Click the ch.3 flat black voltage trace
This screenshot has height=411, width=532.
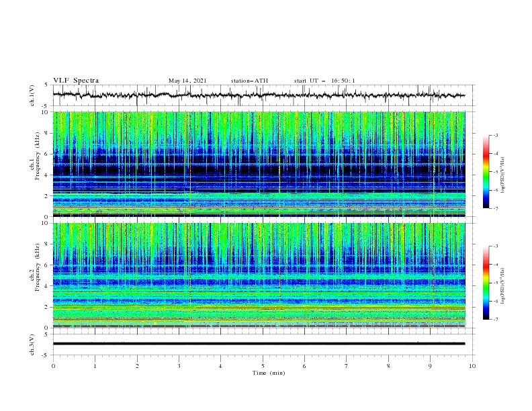tap(259, 344)
